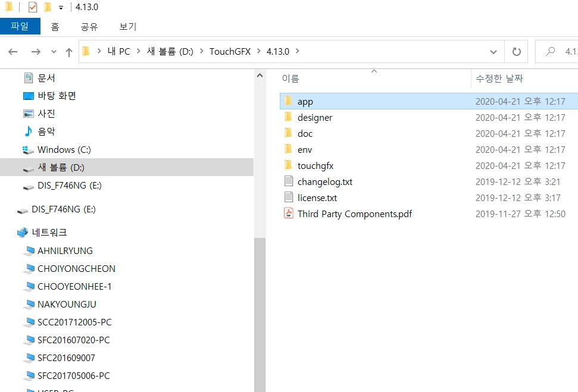Click the navigation pane scroll up arrow
The image size is (578, 392).
click(x=260, y=76)
